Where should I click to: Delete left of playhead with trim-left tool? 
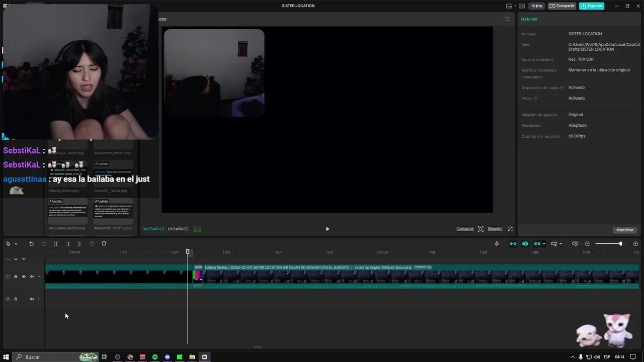pyautogui.click(x=68, y=244)
